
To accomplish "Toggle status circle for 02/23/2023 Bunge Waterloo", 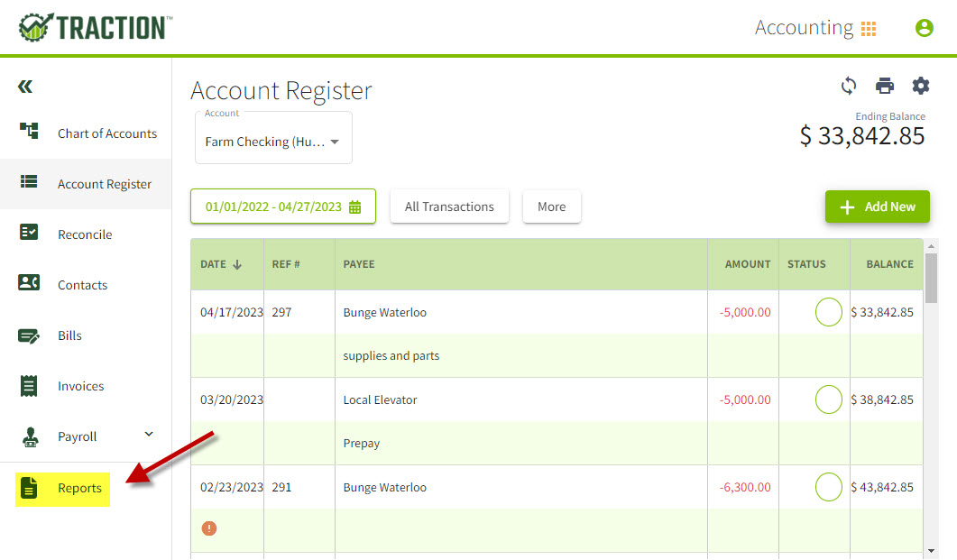I will pyautogui.click(x=828, y=487).
